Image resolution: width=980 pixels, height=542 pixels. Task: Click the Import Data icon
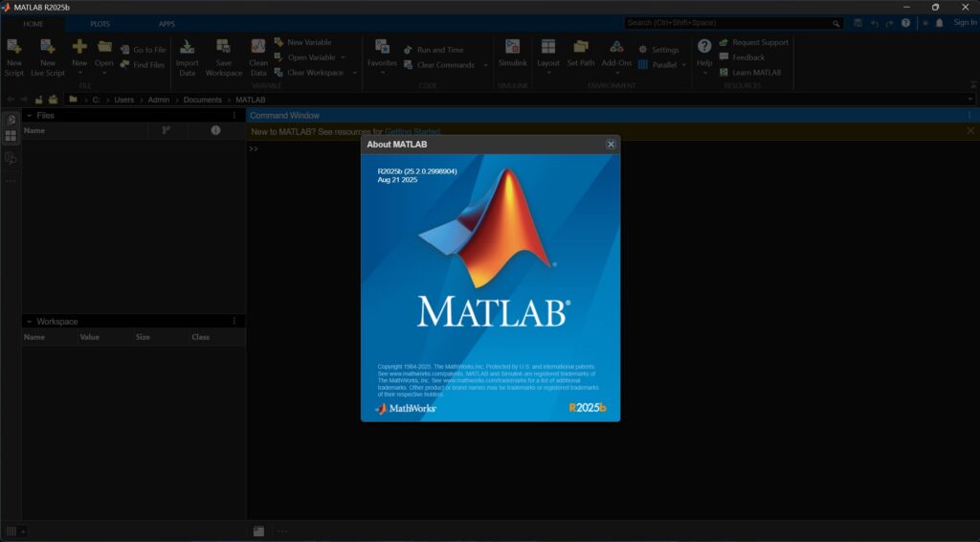tap(187, 47)
